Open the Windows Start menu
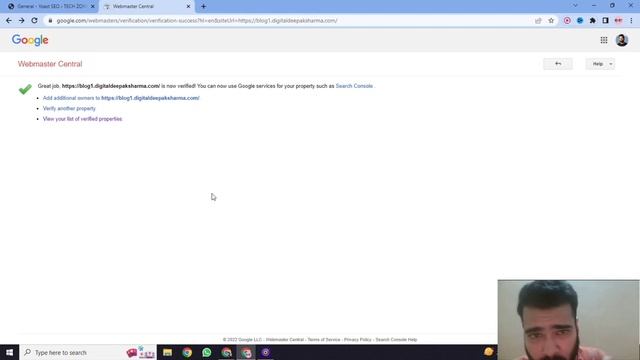This screenshot has width=640, height=360. [9, 352]
